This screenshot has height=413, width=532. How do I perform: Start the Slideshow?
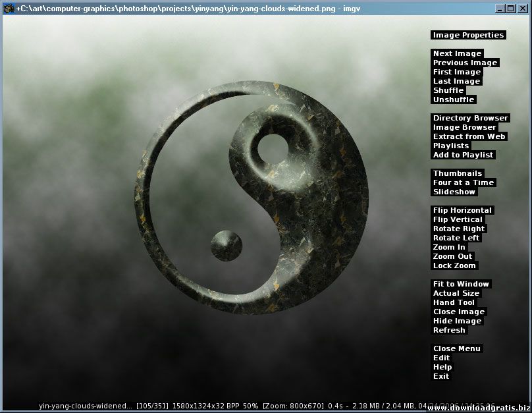[454, 192]
